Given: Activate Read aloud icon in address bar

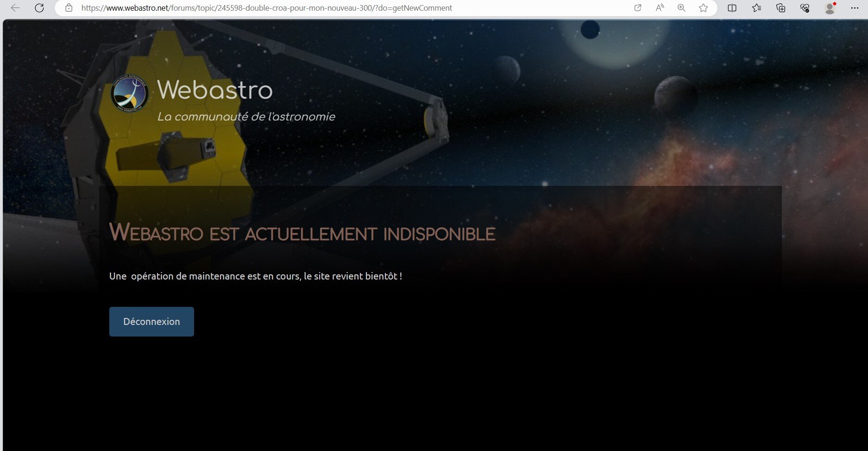Looking at the screenshot, I should tap(660, 8).
